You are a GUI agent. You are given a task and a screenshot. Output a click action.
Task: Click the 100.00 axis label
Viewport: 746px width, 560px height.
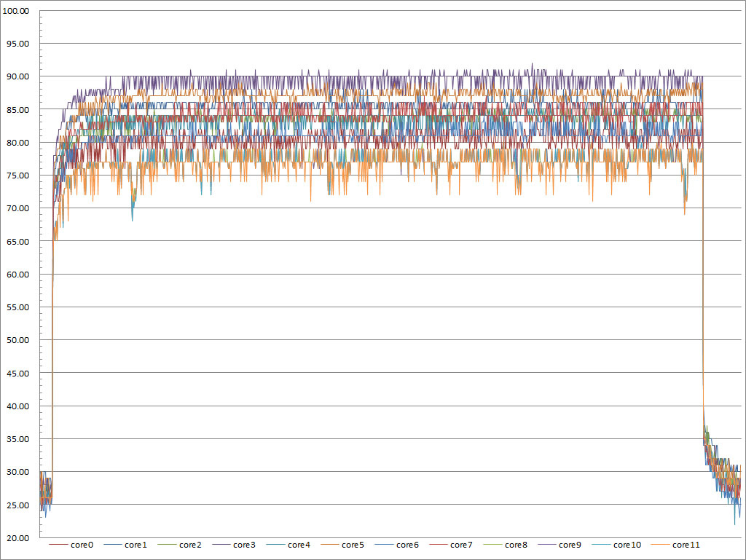coord(16,11)
